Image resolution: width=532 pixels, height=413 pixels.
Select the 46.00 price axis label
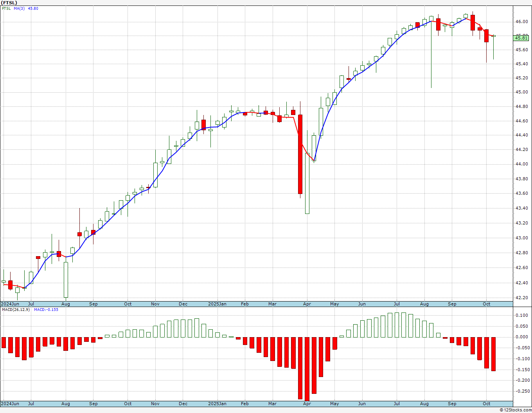coord(521,22)
